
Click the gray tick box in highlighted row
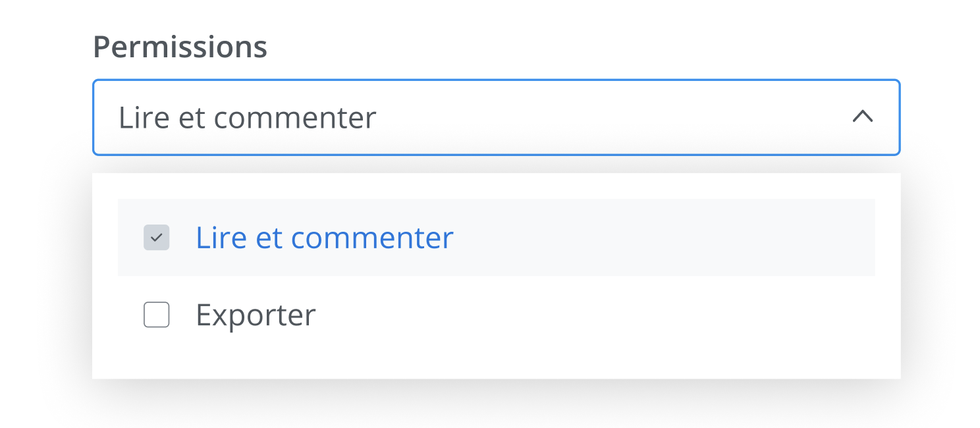point(157,238)
